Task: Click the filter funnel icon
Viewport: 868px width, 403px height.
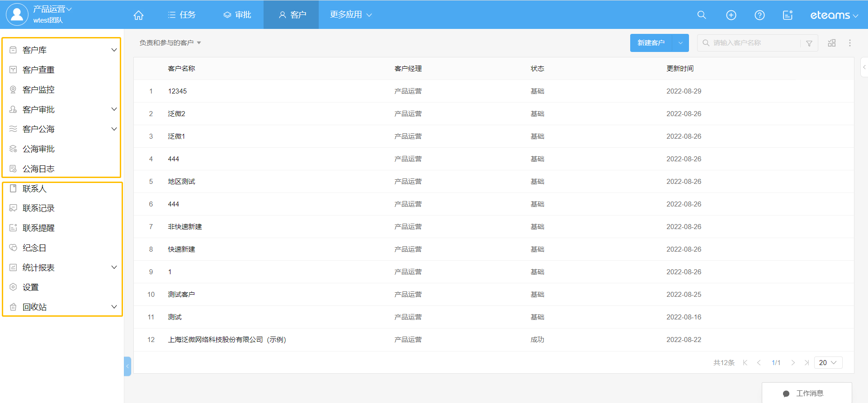Action: click(x=809, y=43)
